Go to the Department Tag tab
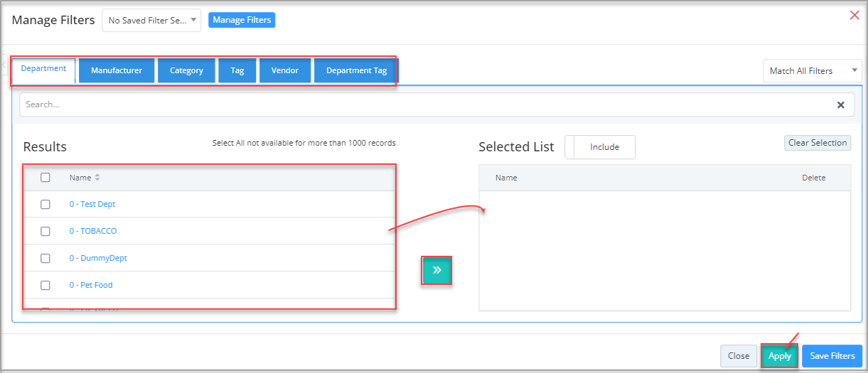The height and width of the screenshot is (373, 868). tap(356, 71)
